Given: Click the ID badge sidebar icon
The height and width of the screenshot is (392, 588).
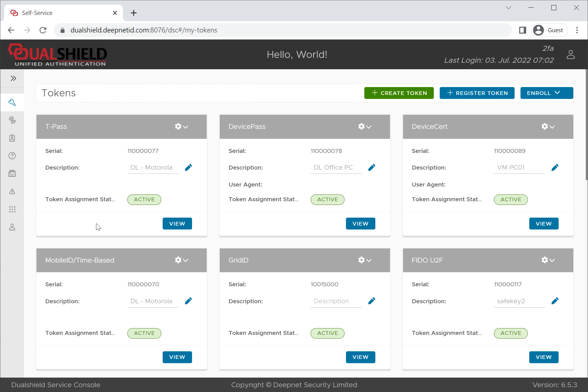Looking at the screenshot, I should pyautogui.click(x=12, y=138).
